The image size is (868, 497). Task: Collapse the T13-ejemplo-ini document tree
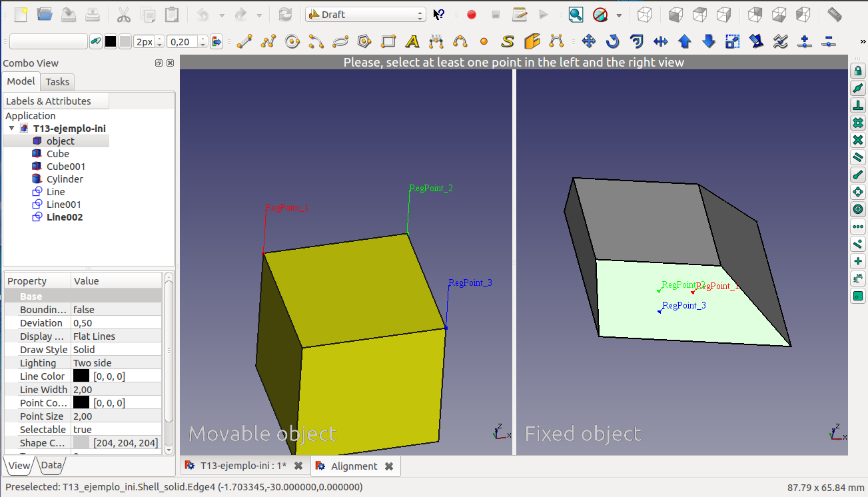coord(11,129)
